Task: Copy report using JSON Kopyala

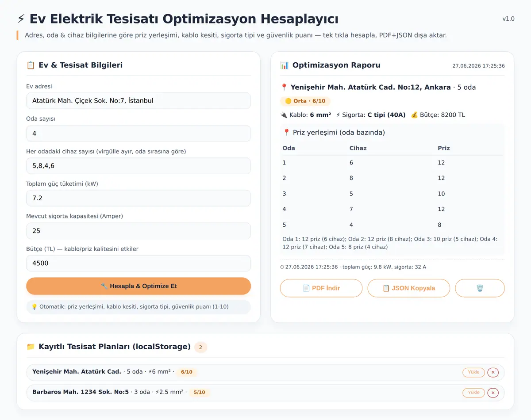Action: point(409,288)
